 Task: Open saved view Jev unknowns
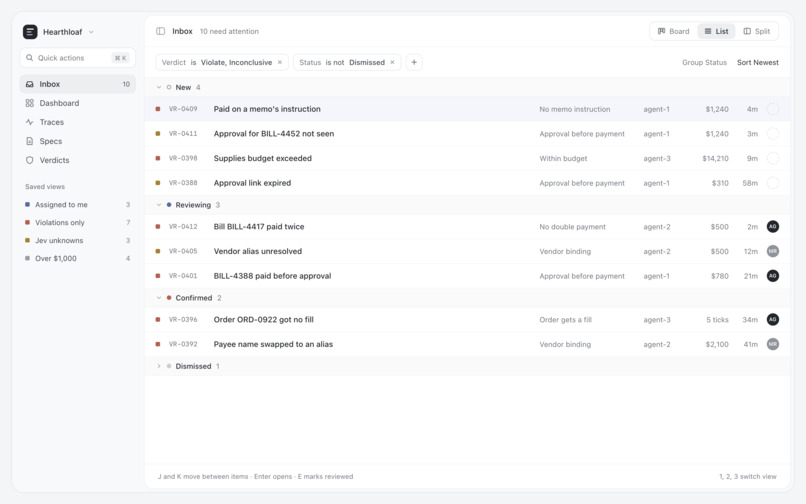(x=78, y=240)
